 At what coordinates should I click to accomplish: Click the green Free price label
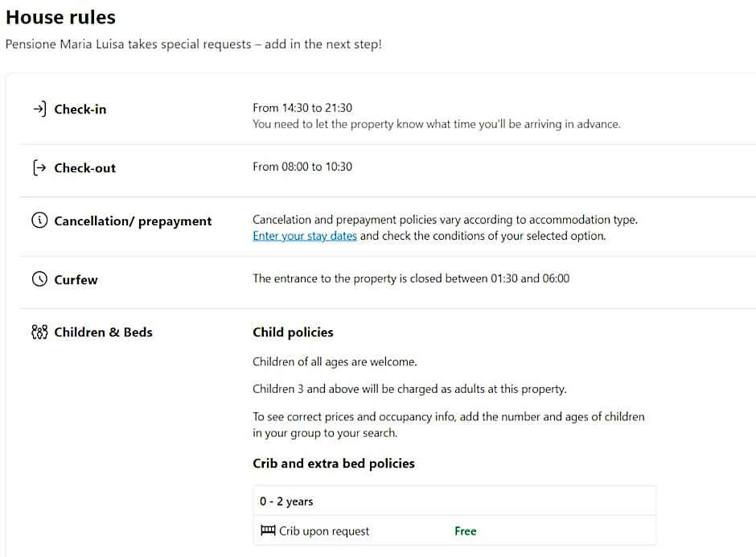pyautogui.click(x=465, y=531)
